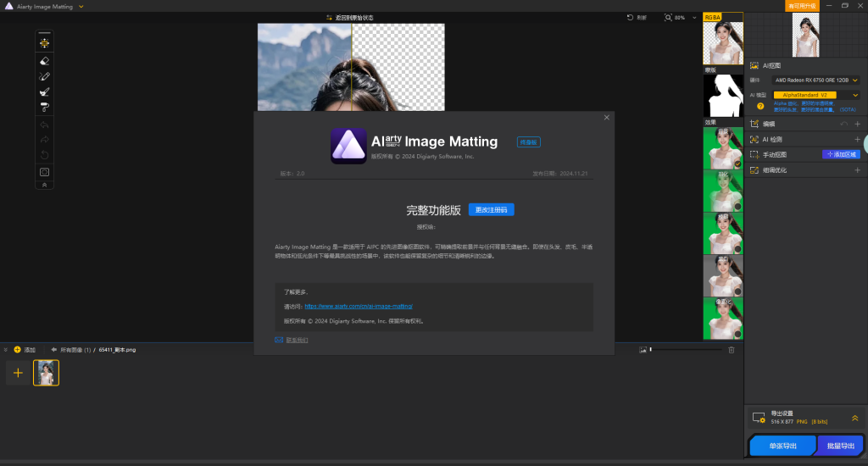
Task: Close the about dialog with X
Action: pyautogui.click(x=606, y=118)
